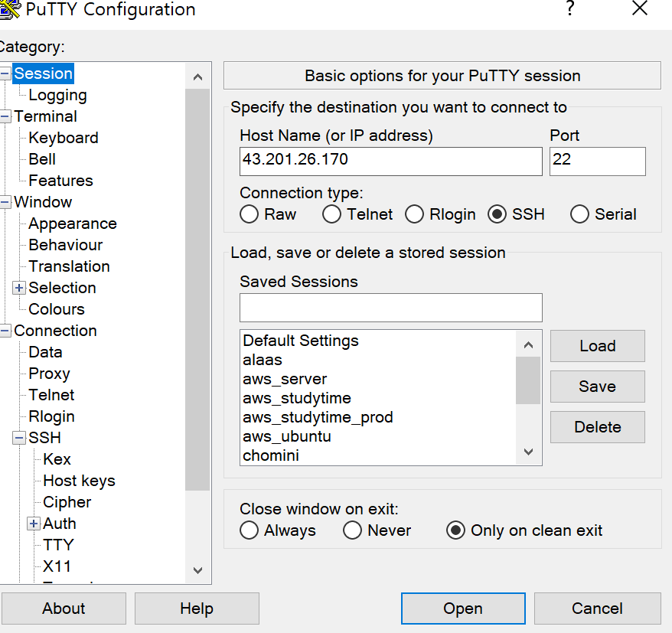Image resolution: width=672 pixels, height=633 pixels.
Task: Click category tree scroll down arrow
Action: (197, 570)
